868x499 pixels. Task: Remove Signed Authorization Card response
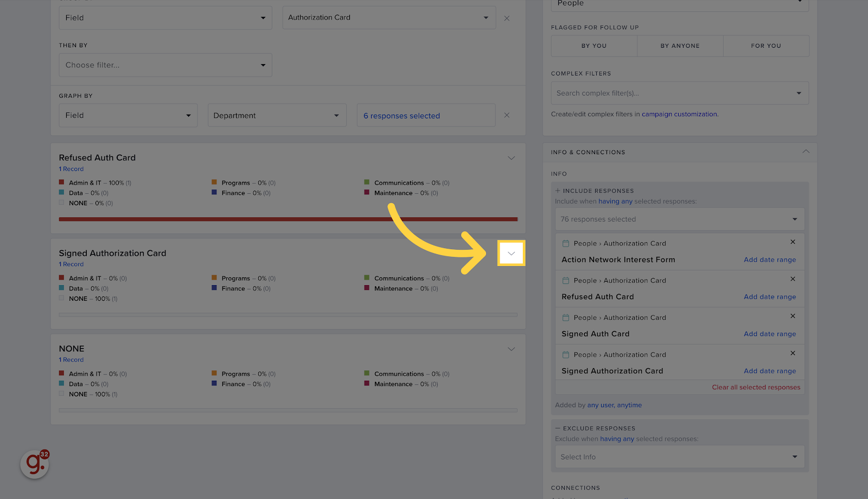click(793, 353)
